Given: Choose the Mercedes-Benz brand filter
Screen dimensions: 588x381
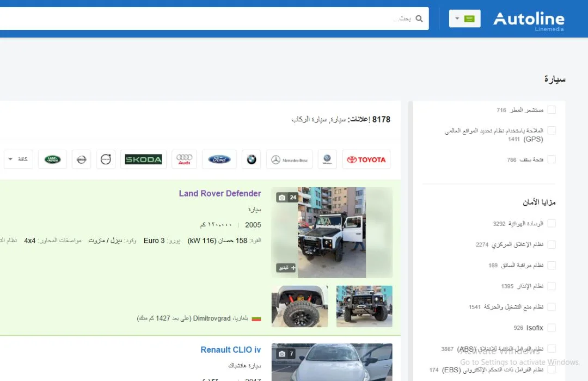Looking at the screenshot, I should tap(289, 159).
